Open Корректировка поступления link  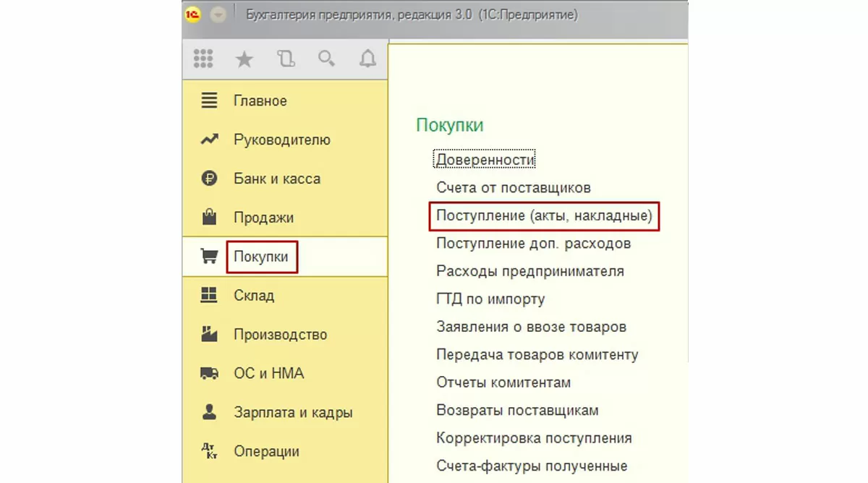tap(534, 438)
